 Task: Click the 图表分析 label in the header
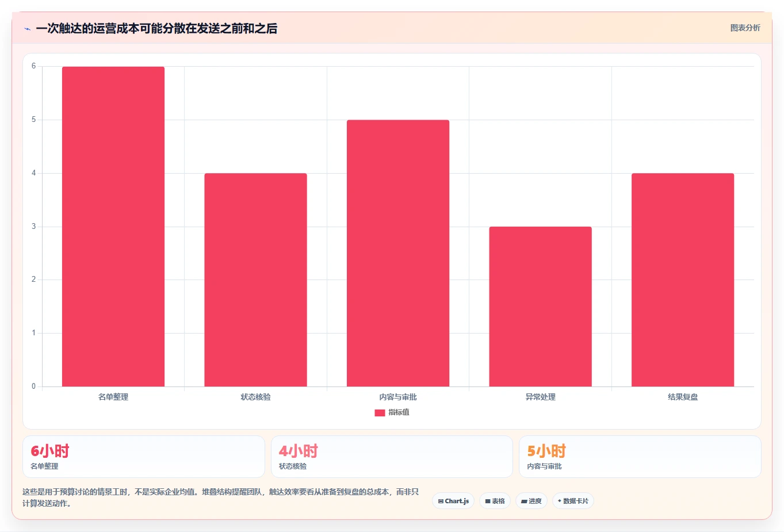[745, 28]
